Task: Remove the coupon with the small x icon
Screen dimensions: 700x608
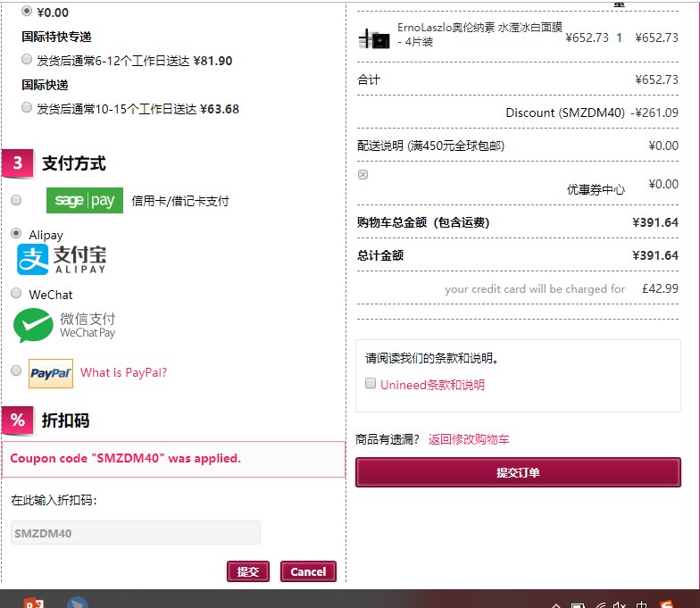Action: 362,175
